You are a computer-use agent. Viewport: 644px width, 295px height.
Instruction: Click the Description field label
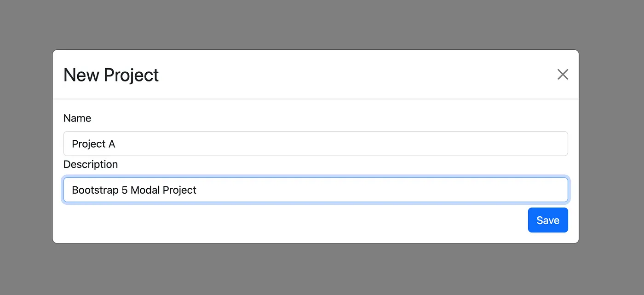coord(91,164)
